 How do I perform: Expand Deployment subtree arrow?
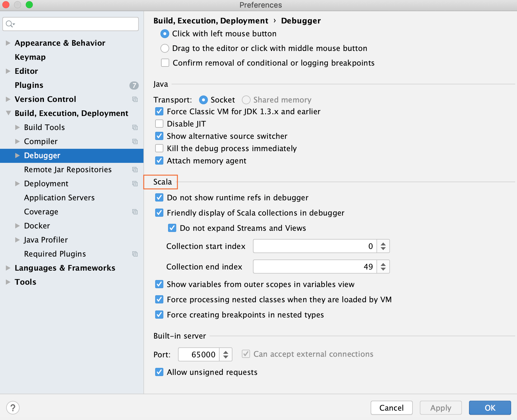pos(18,184)
